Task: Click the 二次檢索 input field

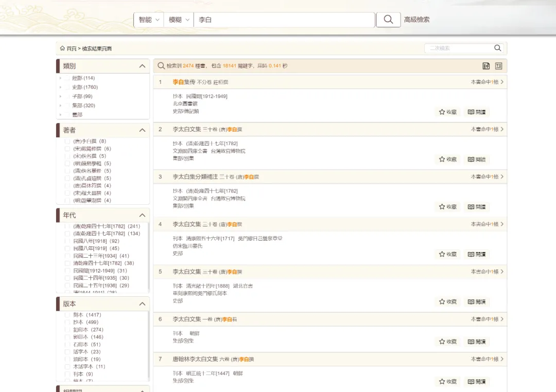Action: pyautogui.click(x=457, y=48)
